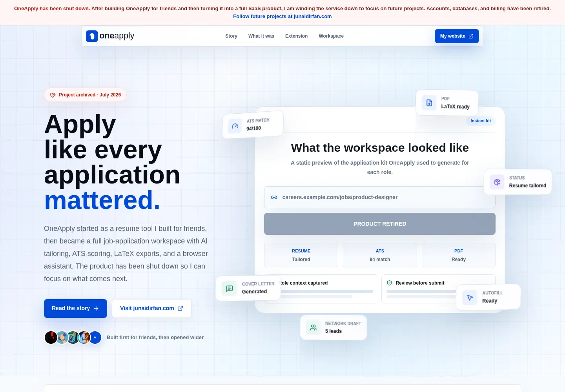565x392 pixels.
Task: Jump to the Workspace nav item
Action: click(x=331, y=36)
